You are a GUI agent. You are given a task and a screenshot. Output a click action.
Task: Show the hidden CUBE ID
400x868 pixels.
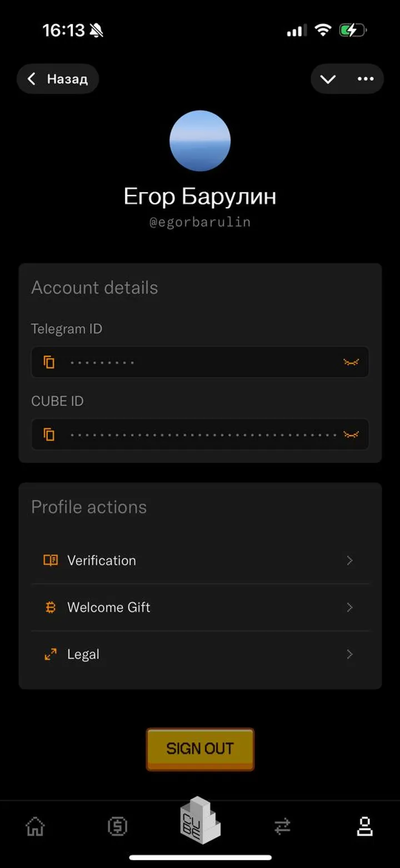coord(351,434)
